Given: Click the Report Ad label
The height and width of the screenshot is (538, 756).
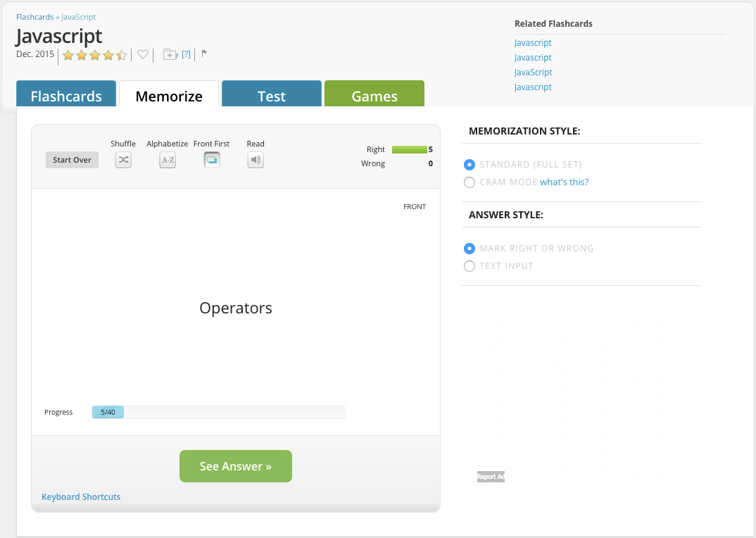Looking at the screenshot, I should [491, 477].
